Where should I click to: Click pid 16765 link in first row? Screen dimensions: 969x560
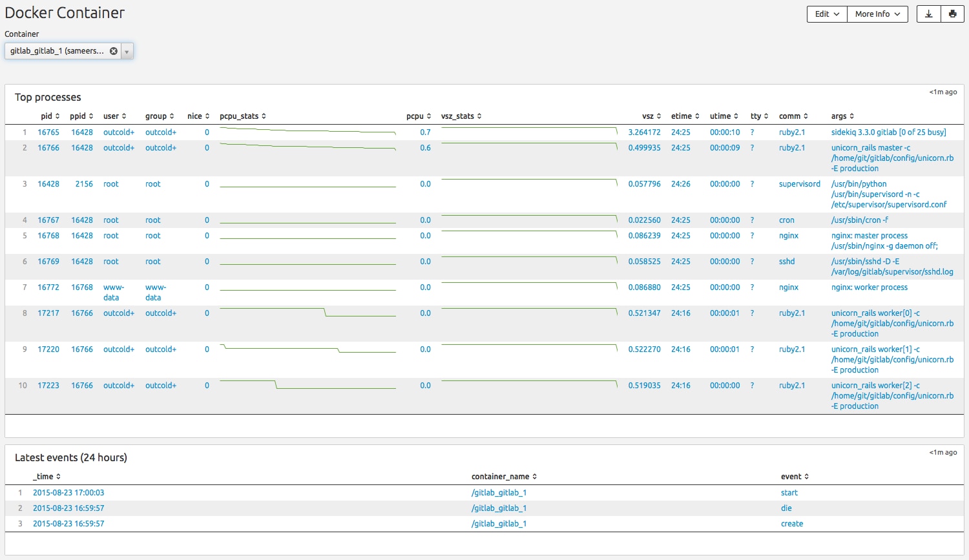pyautogui.click(x=48, y=132)
